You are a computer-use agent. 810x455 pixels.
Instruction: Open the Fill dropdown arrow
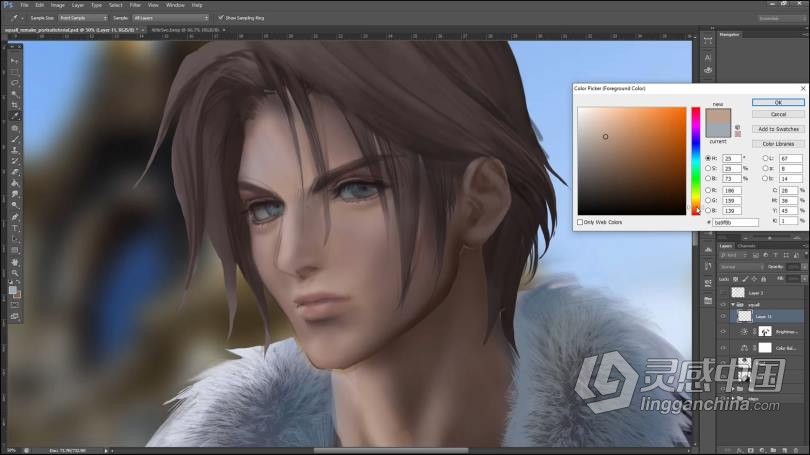pos(804,278)
